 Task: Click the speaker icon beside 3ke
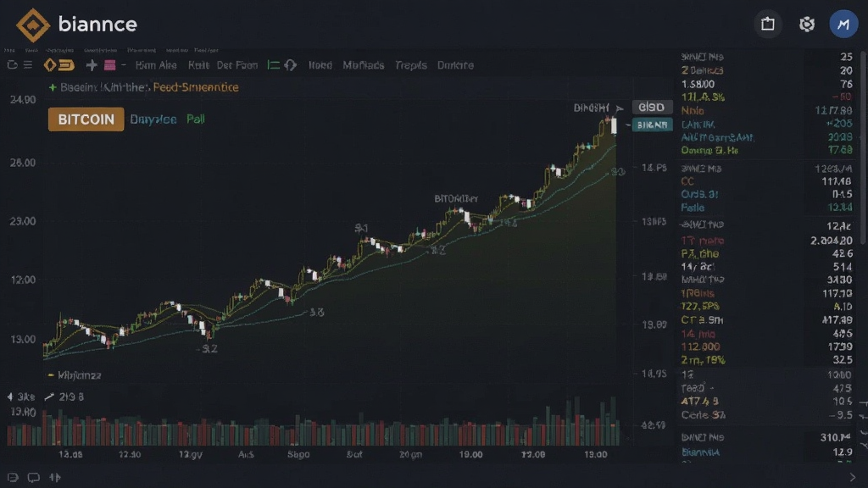point(10,396)
